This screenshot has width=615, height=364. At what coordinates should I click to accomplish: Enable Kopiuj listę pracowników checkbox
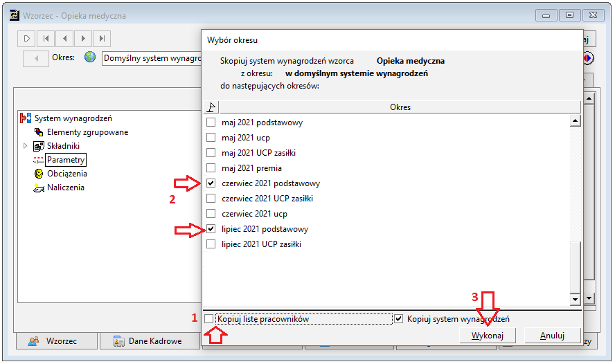click(209, 319)
